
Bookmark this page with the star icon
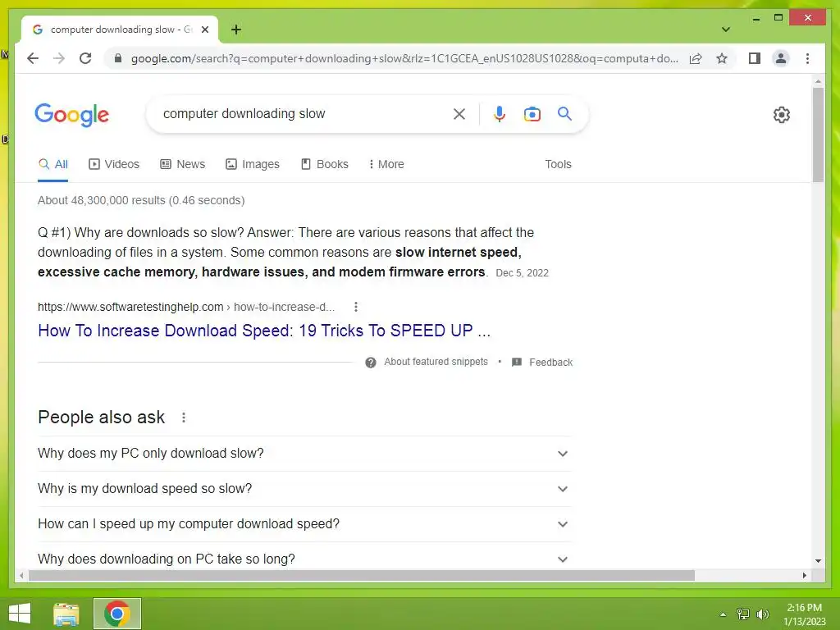pyautogui.click(x=722, y=58)
